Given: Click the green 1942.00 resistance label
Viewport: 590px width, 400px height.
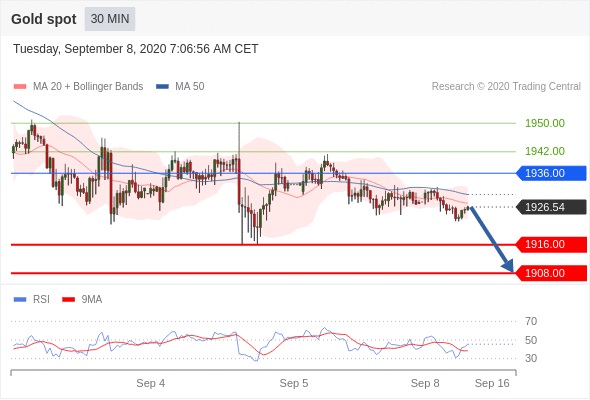Looking at the screenshot, I should coord(545,151).
